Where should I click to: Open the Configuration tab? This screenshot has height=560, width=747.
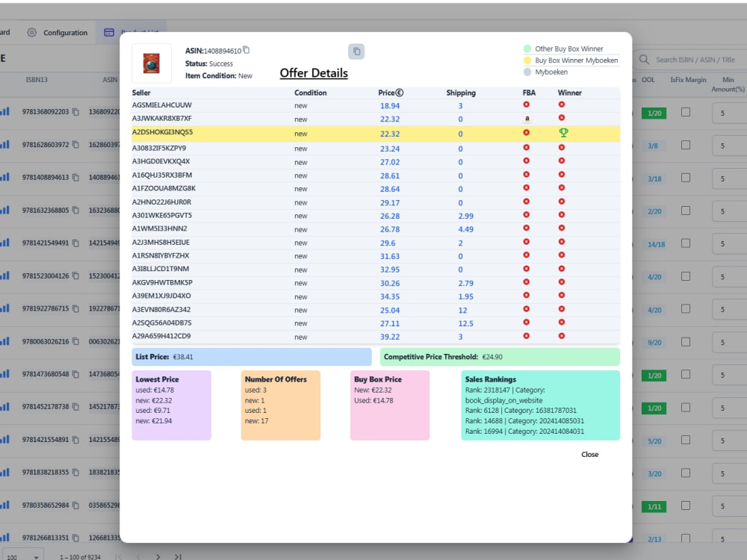click(58, 32)
